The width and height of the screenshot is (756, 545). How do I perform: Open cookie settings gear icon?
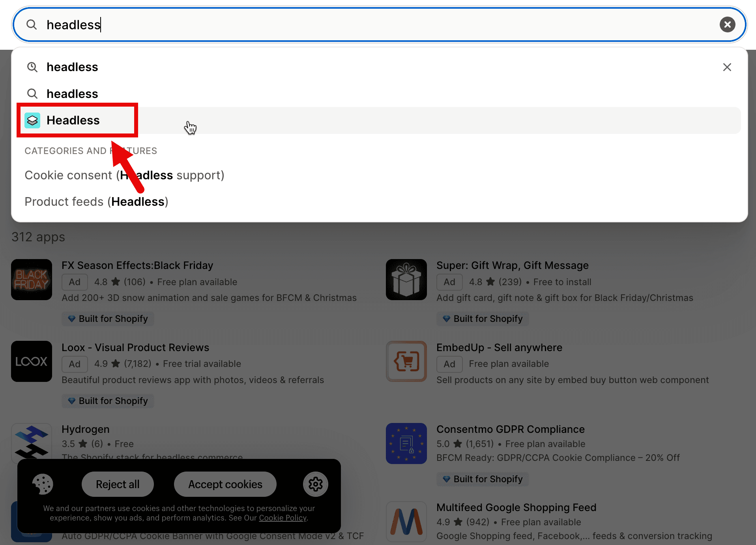click(315, 484)
